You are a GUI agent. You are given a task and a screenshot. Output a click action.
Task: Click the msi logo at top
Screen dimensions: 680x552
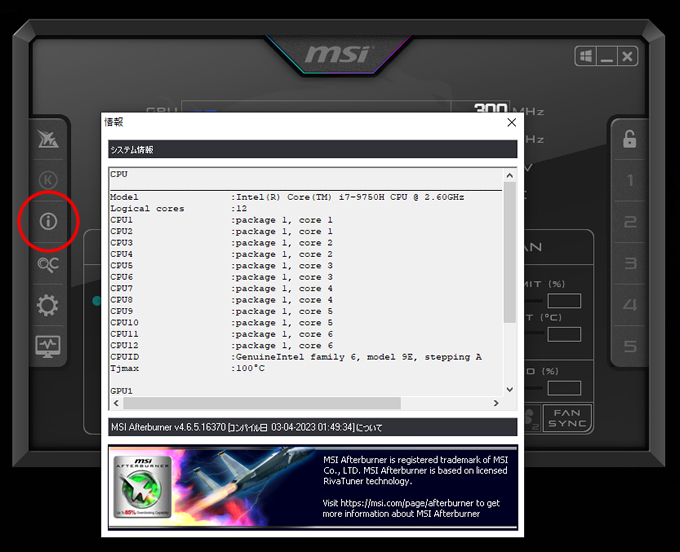pos(338,55)
